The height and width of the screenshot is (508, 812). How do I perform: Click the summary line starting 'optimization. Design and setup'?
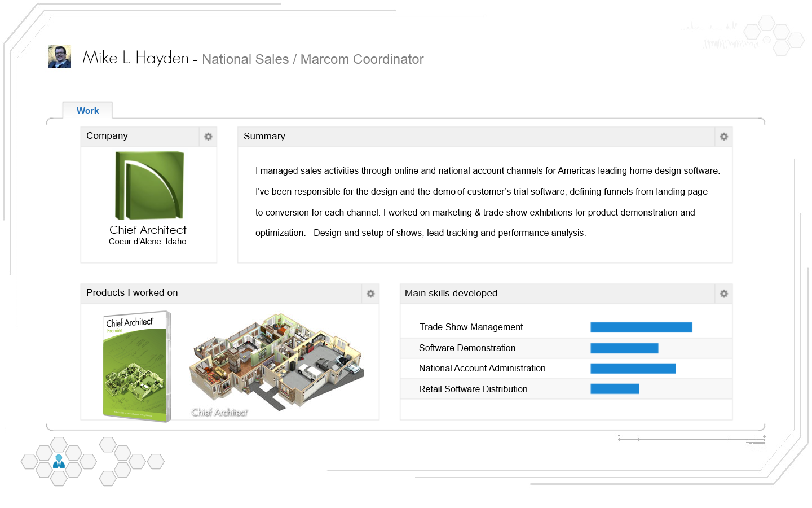(x=421, y=233)
